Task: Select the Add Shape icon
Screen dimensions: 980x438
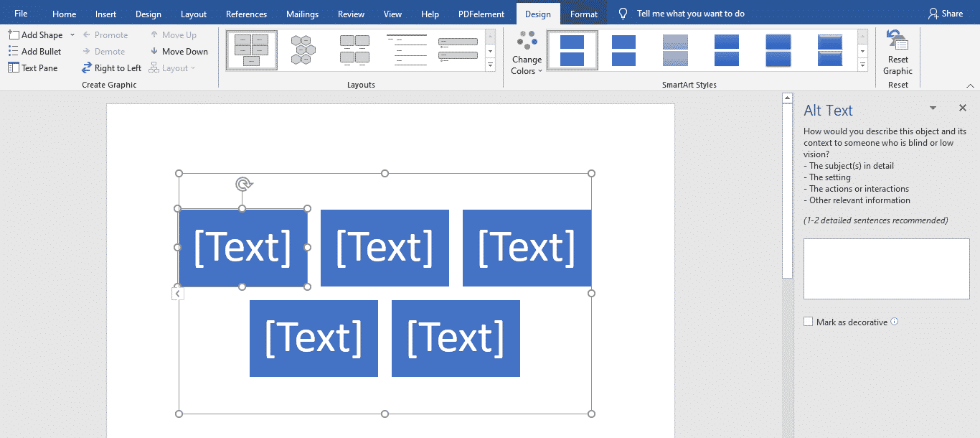Action: tap(12, 34)
